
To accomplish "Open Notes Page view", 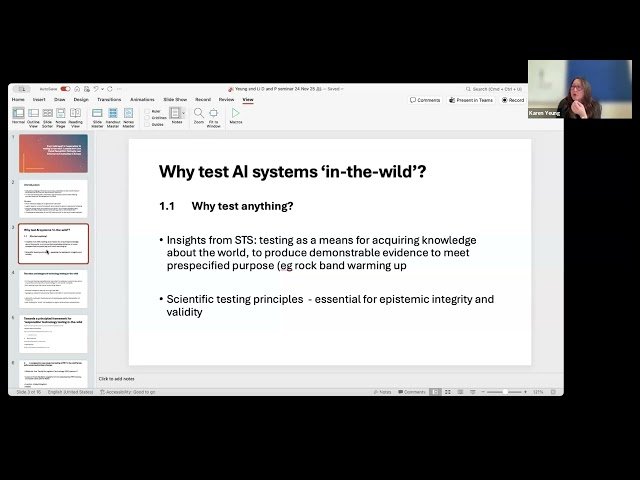I will click(61, 118).
